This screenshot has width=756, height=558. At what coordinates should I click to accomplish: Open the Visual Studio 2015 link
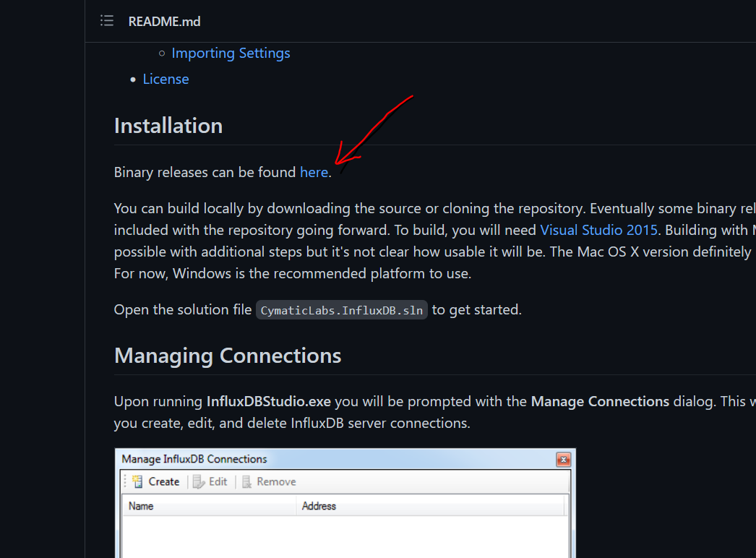[598, 230]
